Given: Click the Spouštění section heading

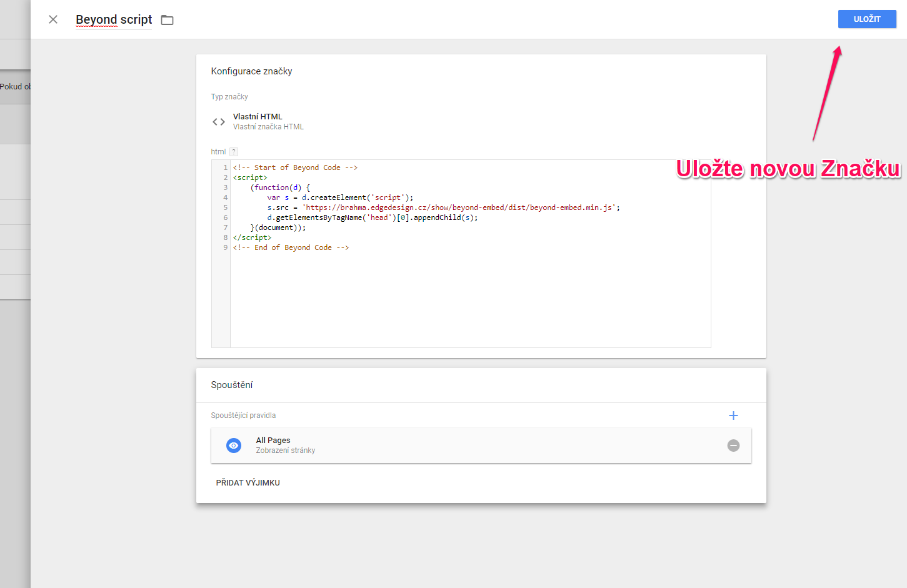Looking at the screenshot, I should click(232, 385).
